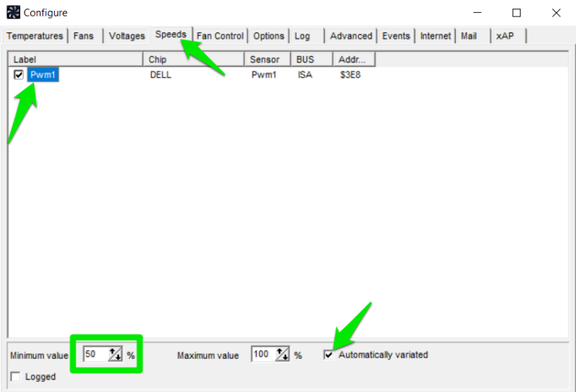Switch to the Fans tab
Screen dimensions: 576x392
coord(84,36)
